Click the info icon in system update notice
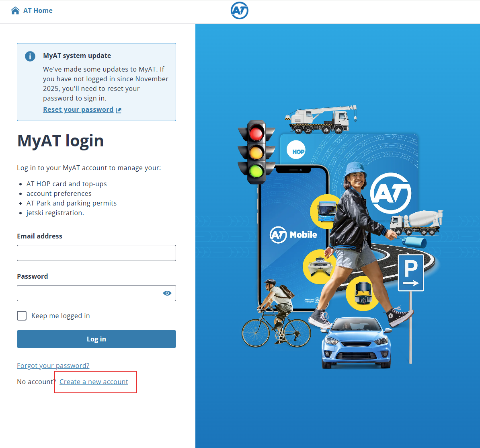Viewport: 480px width, 448px height. tap(30, 56)
